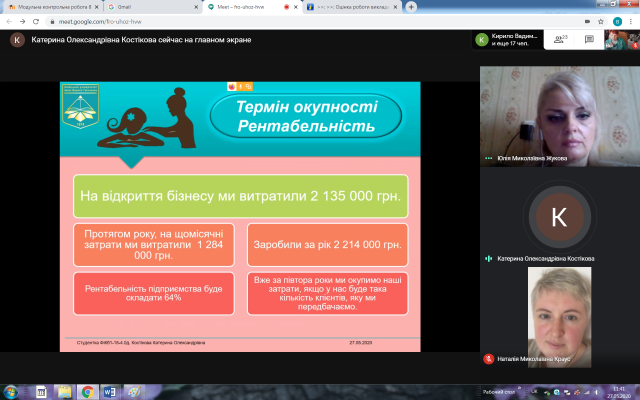Screen dimensions: 640x400
Task: Reload the Meet page
Action: pos(37,20)
